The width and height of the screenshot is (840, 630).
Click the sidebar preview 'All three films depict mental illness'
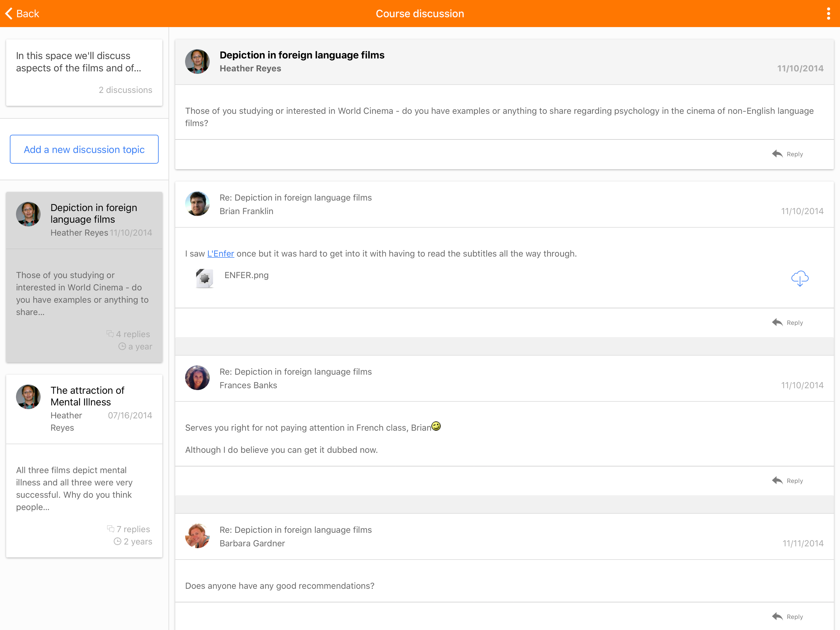pos(74,488)
